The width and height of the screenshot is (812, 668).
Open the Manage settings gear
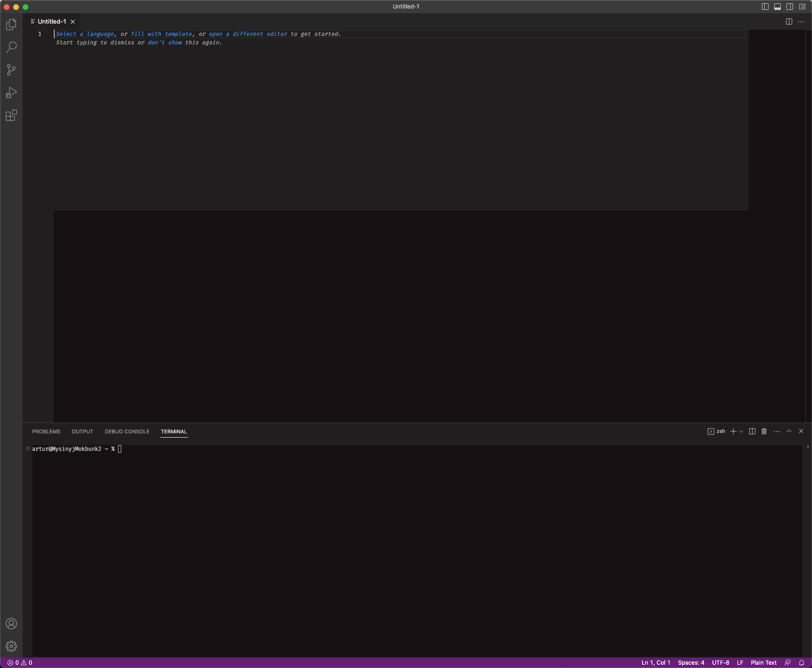11,646
